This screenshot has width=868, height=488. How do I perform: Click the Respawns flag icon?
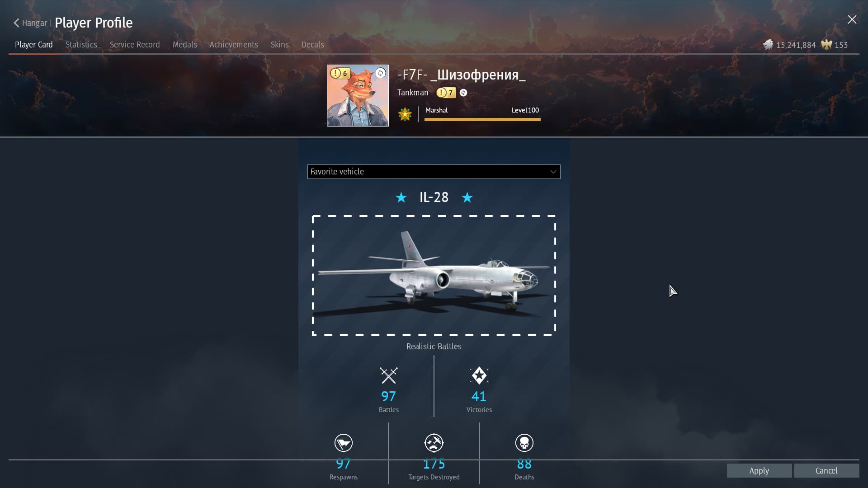pyautogui.click(x=344, y=443)
